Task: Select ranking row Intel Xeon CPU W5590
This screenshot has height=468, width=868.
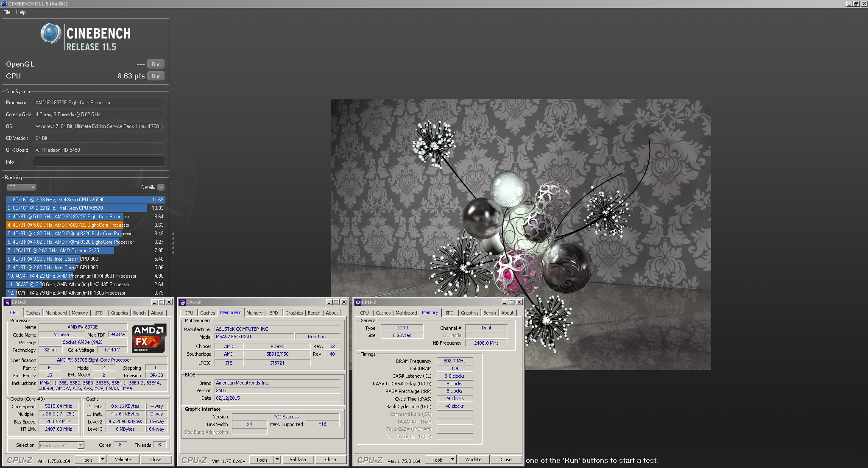Action: [85, 200]
